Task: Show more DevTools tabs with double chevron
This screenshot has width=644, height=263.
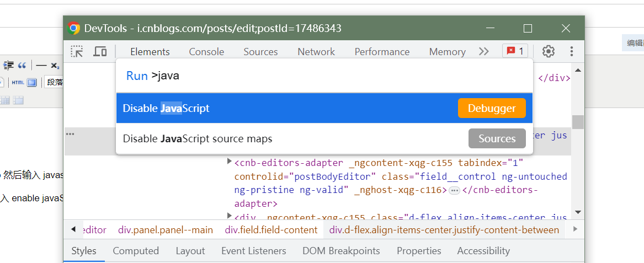Action: (x=484, y=51)
